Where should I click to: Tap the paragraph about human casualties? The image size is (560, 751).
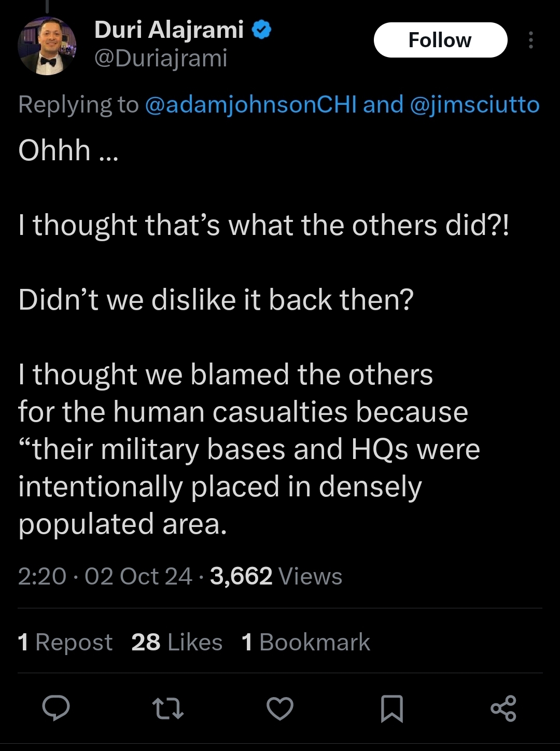pos(249,449)
